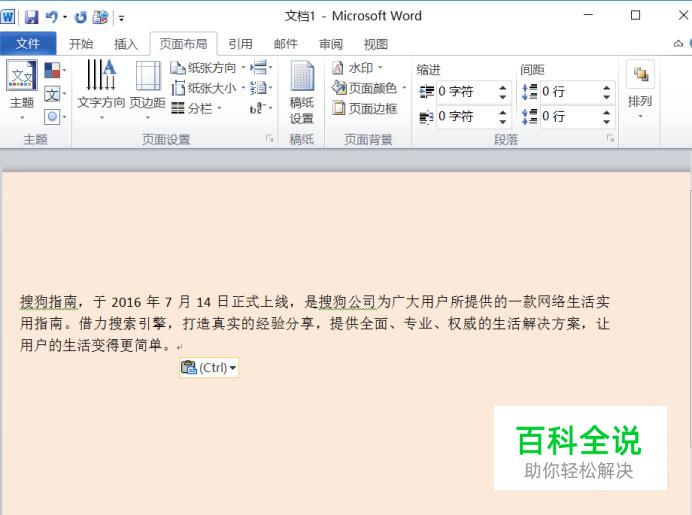
Task: Open 分栏 columns dropdown
Action: coord(197,108)
